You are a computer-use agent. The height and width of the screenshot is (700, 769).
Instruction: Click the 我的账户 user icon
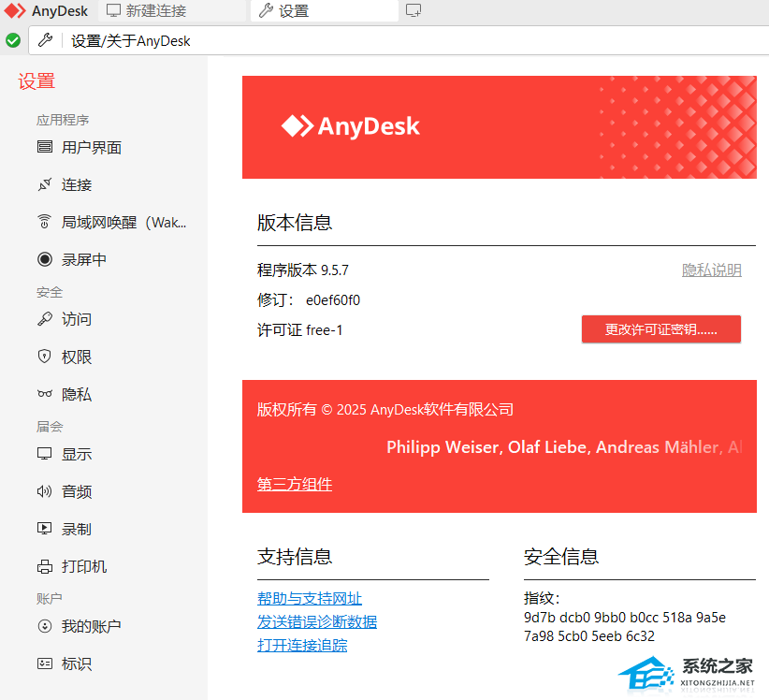pos(45,626)
